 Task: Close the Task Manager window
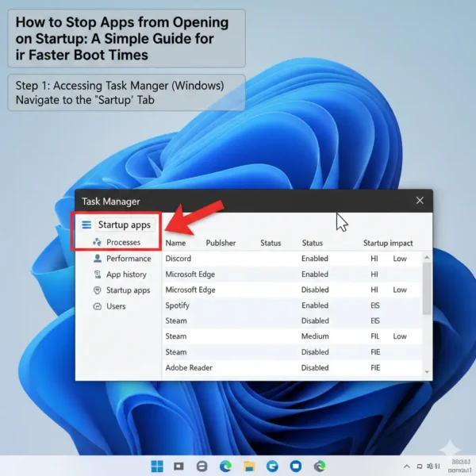420,201
